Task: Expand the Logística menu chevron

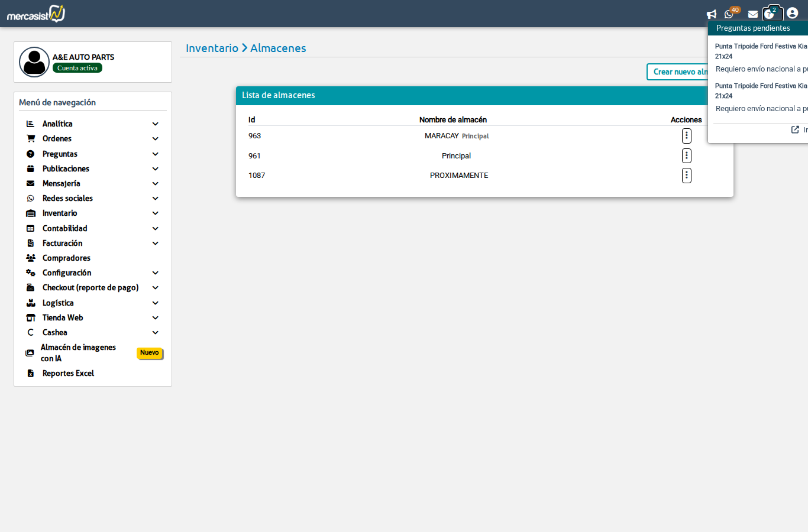Action: (155, 303)
